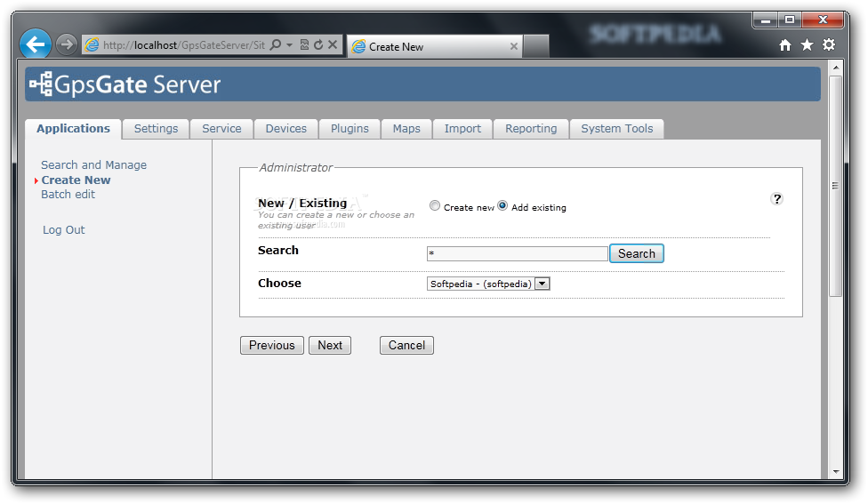Select the Create new radio button
868x504 pixels.
435,206
